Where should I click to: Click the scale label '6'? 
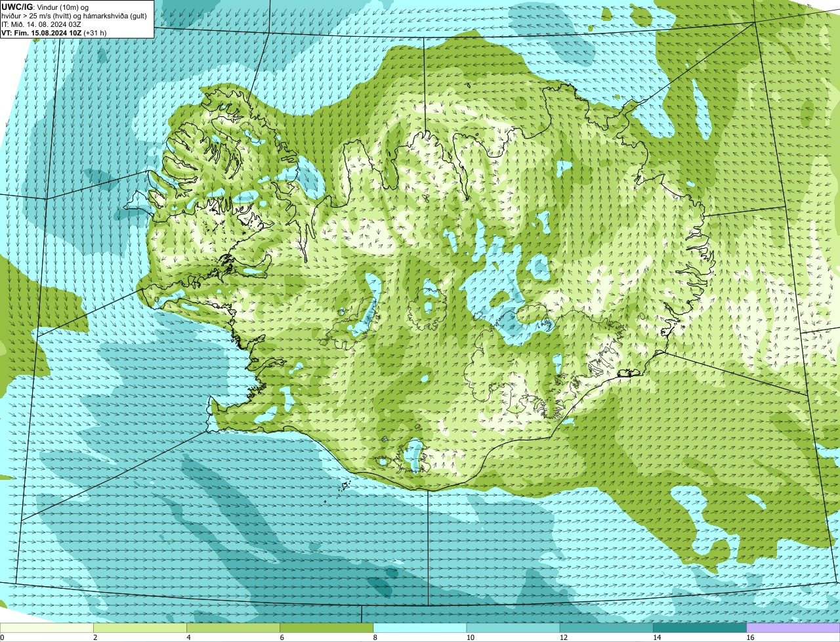282,637
